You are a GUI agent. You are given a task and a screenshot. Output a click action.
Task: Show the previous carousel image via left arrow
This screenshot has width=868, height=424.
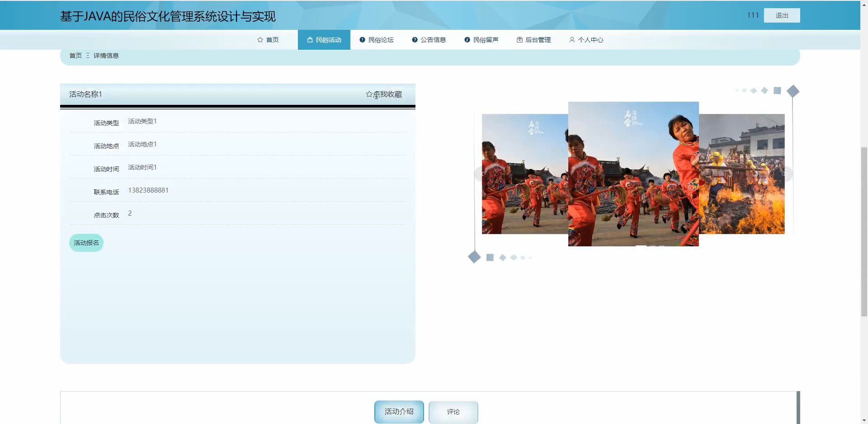tap(482, 174)
